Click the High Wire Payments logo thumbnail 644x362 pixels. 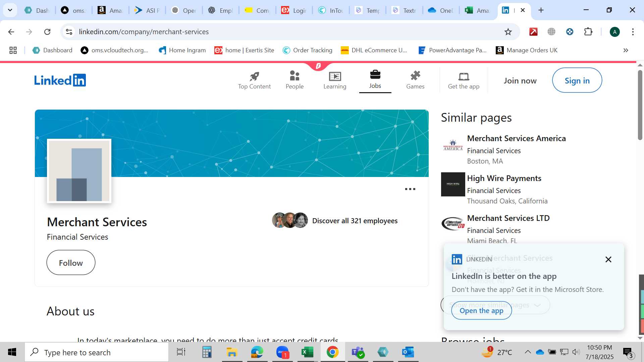[x=453, y=184]
